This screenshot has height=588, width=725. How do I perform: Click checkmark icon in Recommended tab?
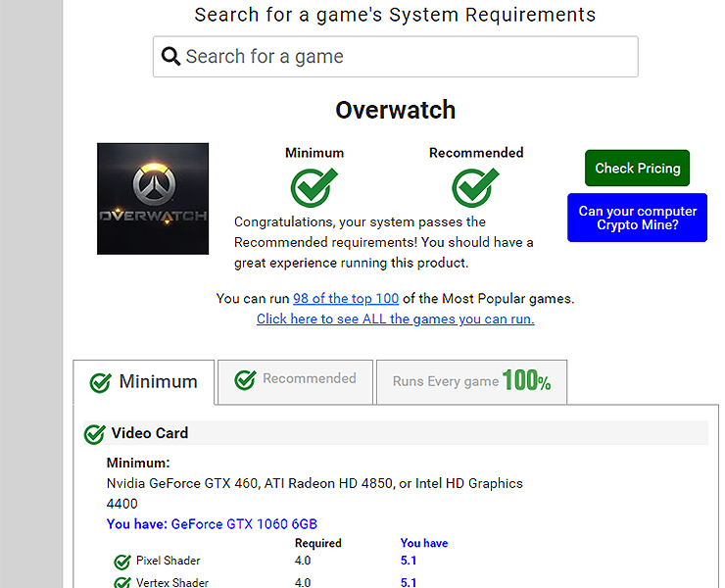[245, 380]
